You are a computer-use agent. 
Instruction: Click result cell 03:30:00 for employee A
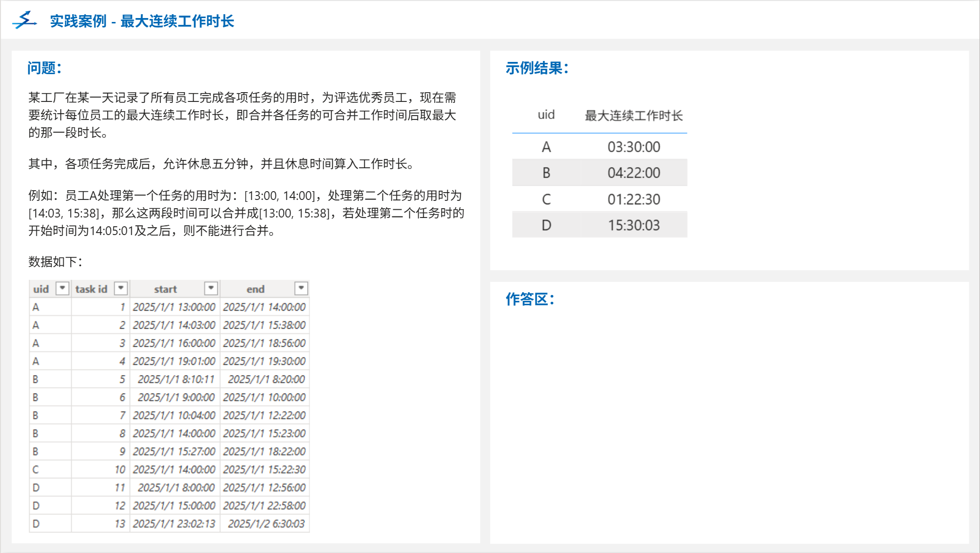[634, 147]
